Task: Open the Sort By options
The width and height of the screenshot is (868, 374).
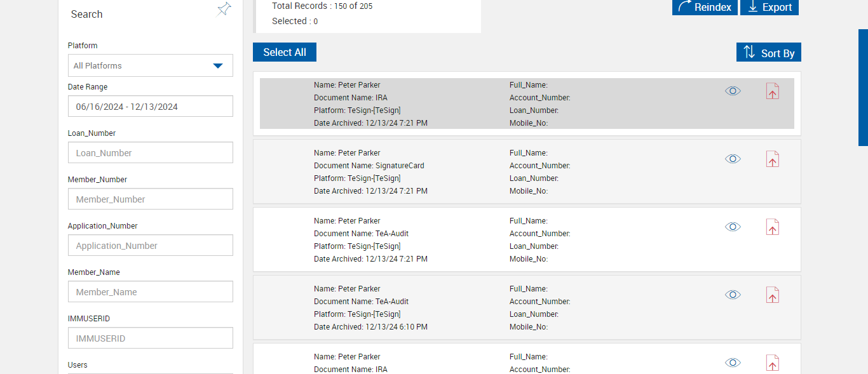Action: pos(768,53)
